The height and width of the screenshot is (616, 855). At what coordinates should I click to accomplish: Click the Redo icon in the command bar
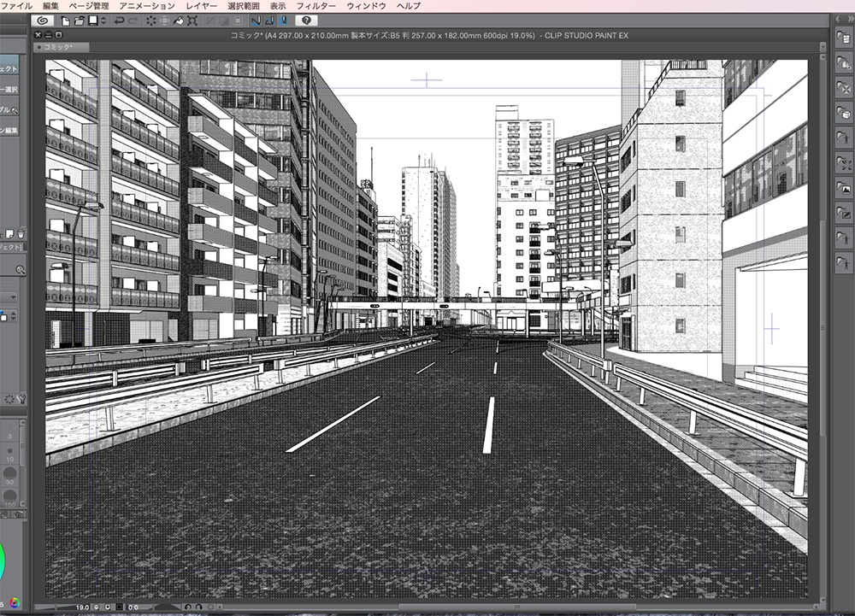point(132,22)
